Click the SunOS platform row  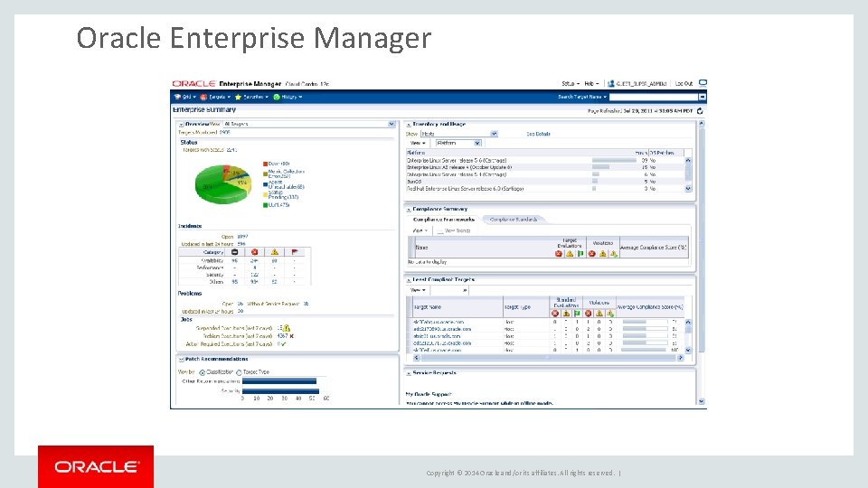click(544, 182)
